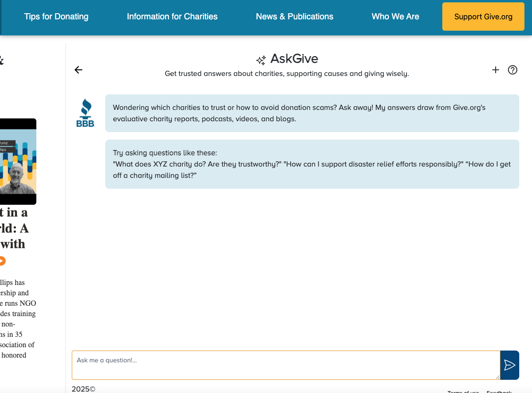Screen dimensions: 532x393
Task: Select News & Publications in navigation
Action: [294, 17]
